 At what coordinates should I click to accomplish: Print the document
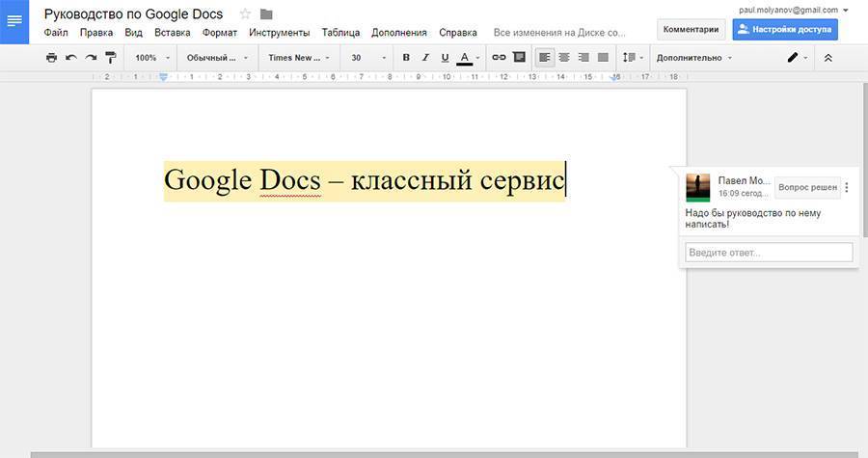pos(51,58)
